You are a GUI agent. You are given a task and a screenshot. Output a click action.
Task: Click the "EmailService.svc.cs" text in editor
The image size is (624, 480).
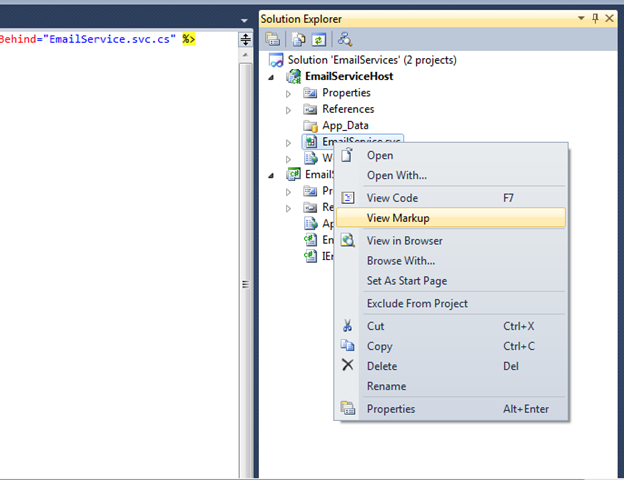(x=109, y=39)
